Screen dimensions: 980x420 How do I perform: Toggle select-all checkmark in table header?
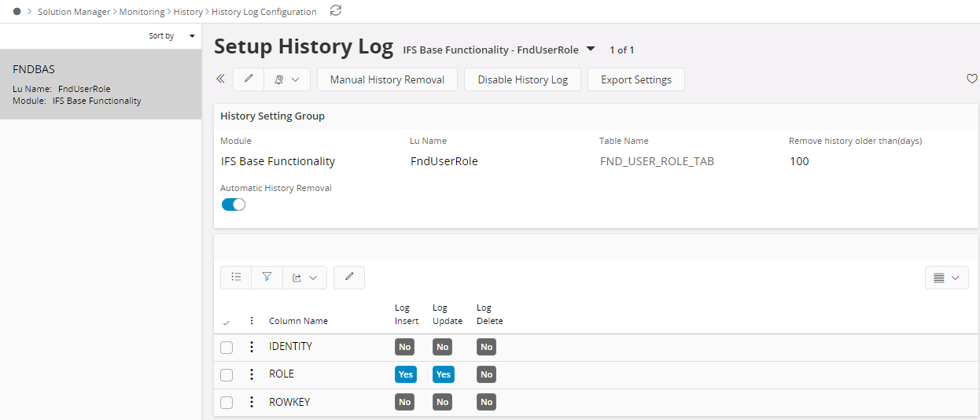click(x=227, y=322)
